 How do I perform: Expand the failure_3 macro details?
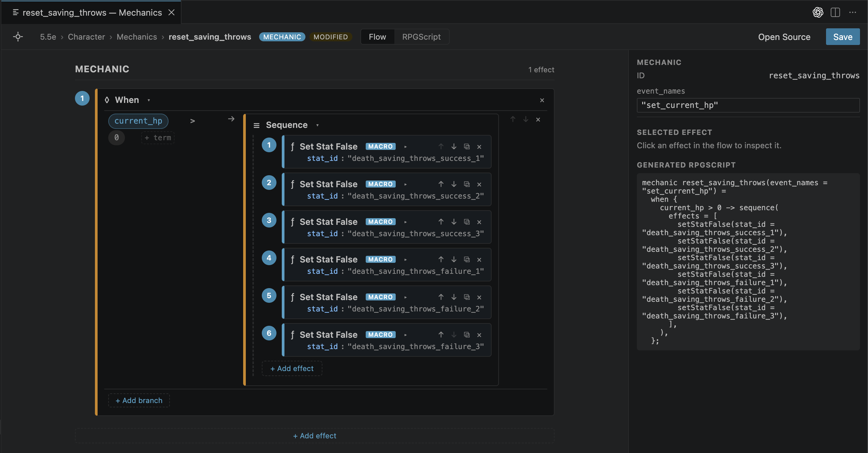pyautogui.click(x=405, y=335)
